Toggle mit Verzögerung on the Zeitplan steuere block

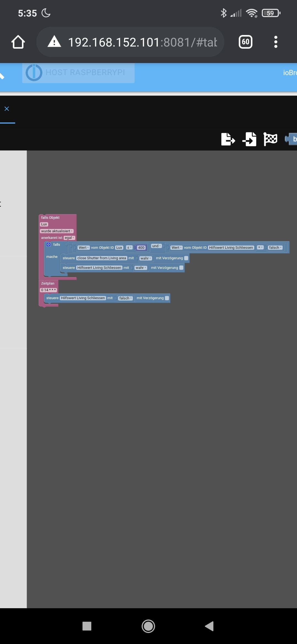[167, 298]
